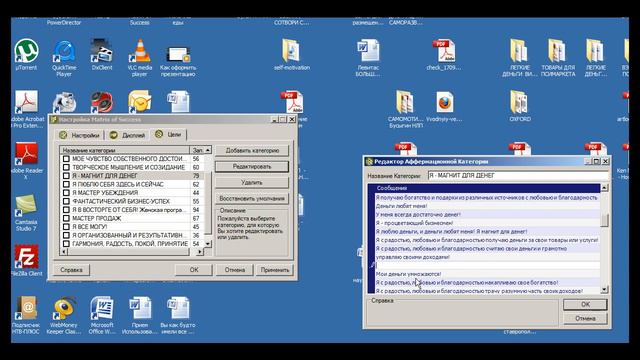Check ГАРМОНИЯ, РАДОСТЬ, ПОКОЙ, ПРИНЯТИЕ category

click(x=66, y=244)
